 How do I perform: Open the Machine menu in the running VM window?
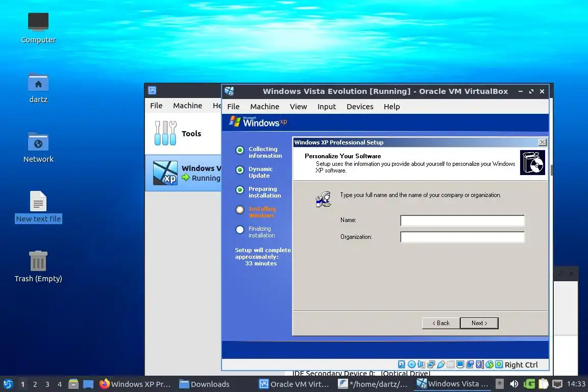click(x=264, y=107)
